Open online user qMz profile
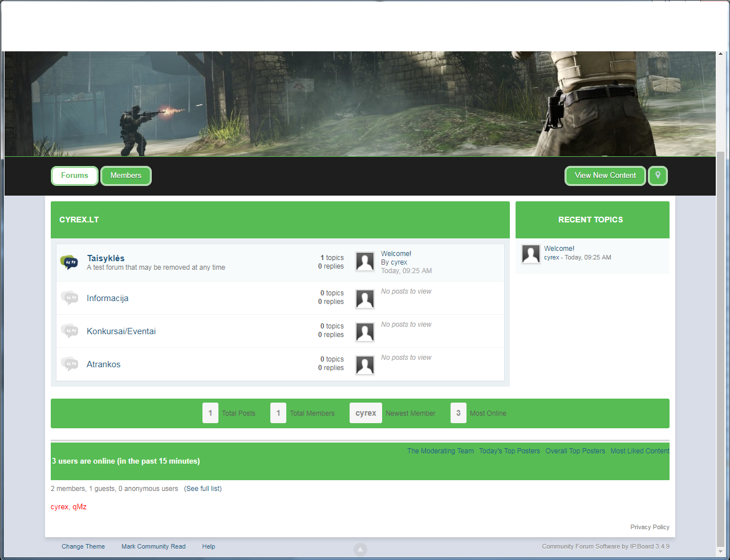 click(80, 507)
